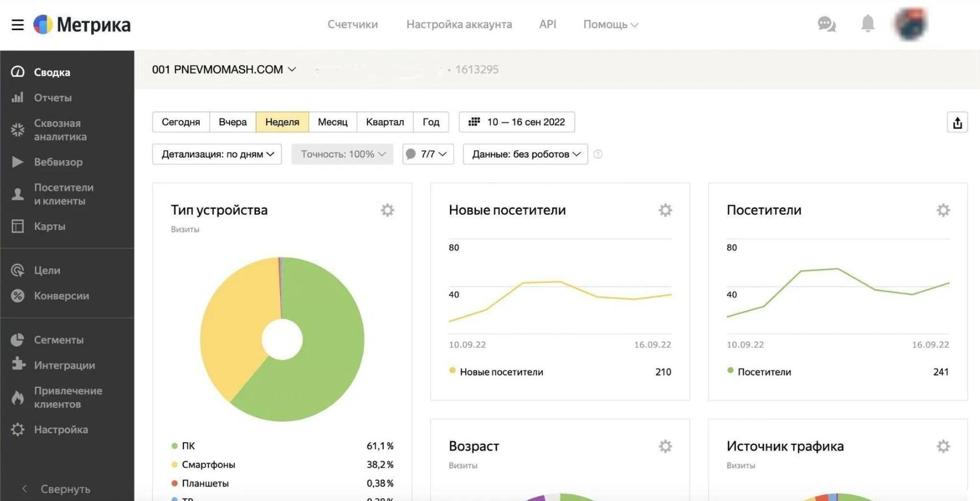The height and width of the screenshot is (501, 980).
Task: Select the Неделя period
Action: click(283, 122)
